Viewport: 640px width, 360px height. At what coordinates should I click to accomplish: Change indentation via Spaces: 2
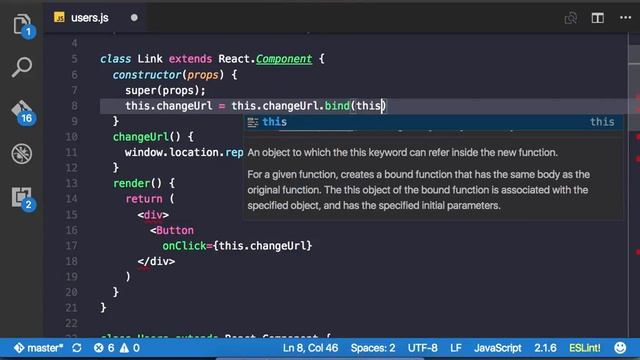[373, 348]
